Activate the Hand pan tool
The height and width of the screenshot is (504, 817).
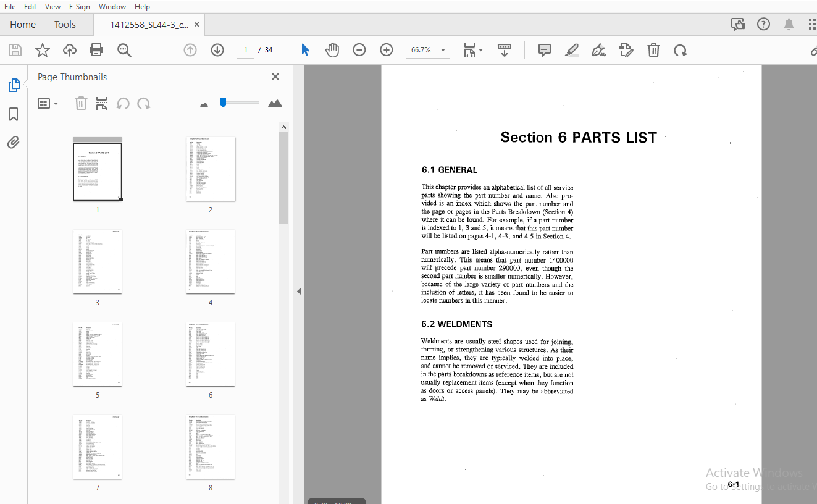[332, 50]
